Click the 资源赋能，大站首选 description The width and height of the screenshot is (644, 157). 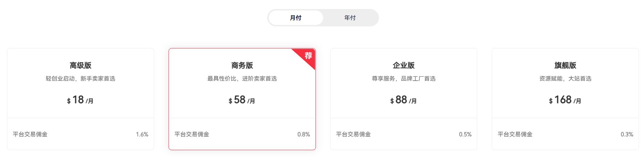pos(565,78)
